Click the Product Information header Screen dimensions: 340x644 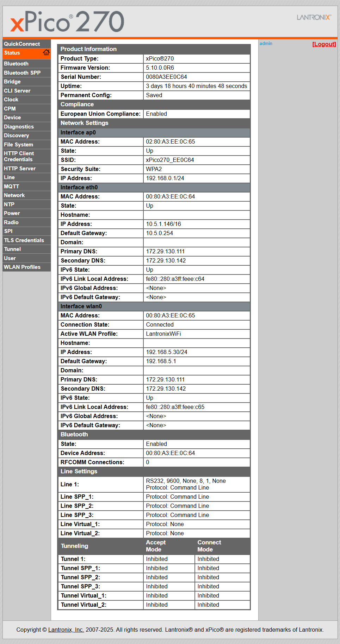pyautogui.click(x=154, y=49)
